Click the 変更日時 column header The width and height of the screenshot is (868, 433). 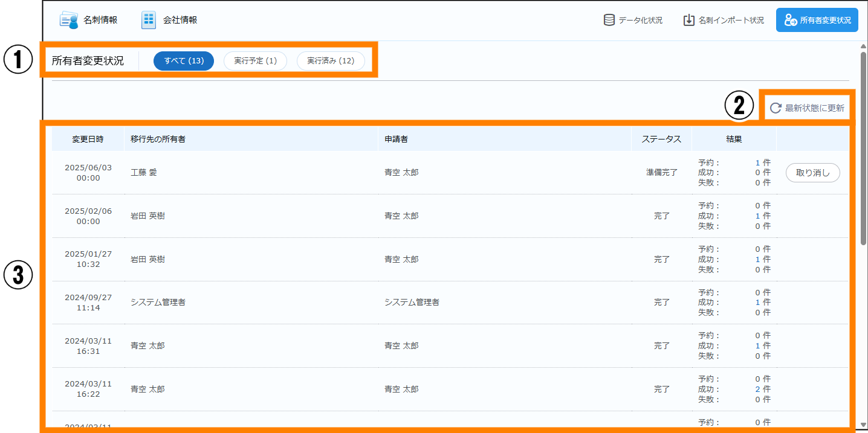coord(88,139)
